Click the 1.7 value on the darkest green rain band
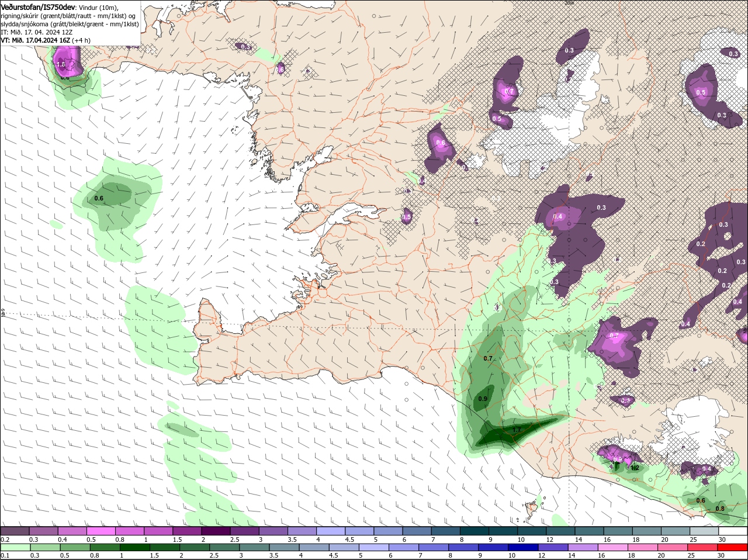748x560 pixels. pyautogui.click(x=517, y=430)
